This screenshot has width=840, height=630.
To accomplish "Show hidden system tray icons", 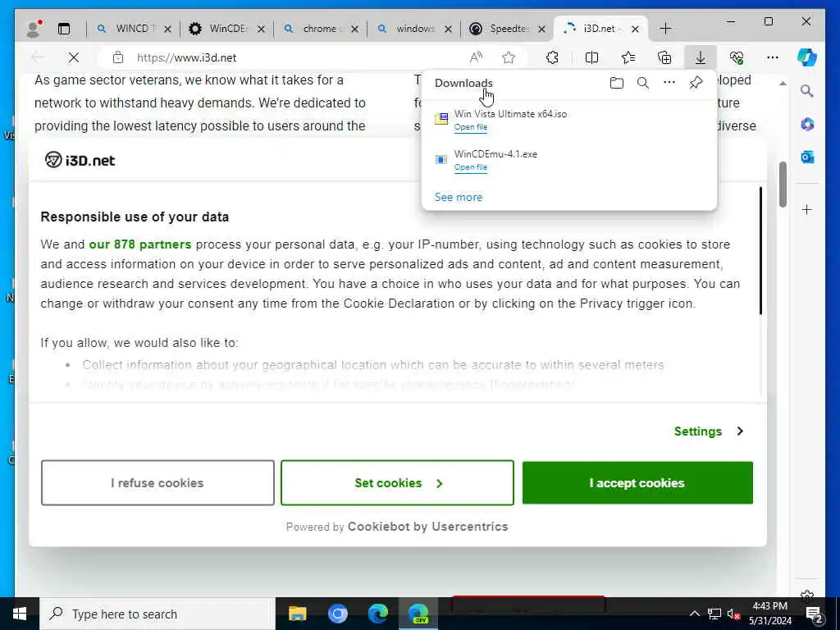I will click(694, 614).
